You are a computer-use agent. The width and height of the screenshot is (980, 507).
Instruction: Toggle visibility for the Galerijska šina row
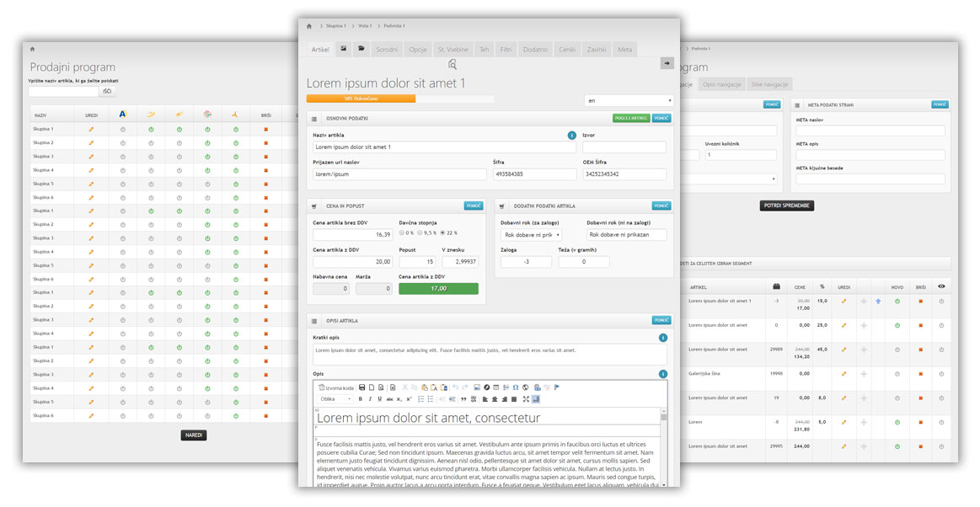click(941, 374)
